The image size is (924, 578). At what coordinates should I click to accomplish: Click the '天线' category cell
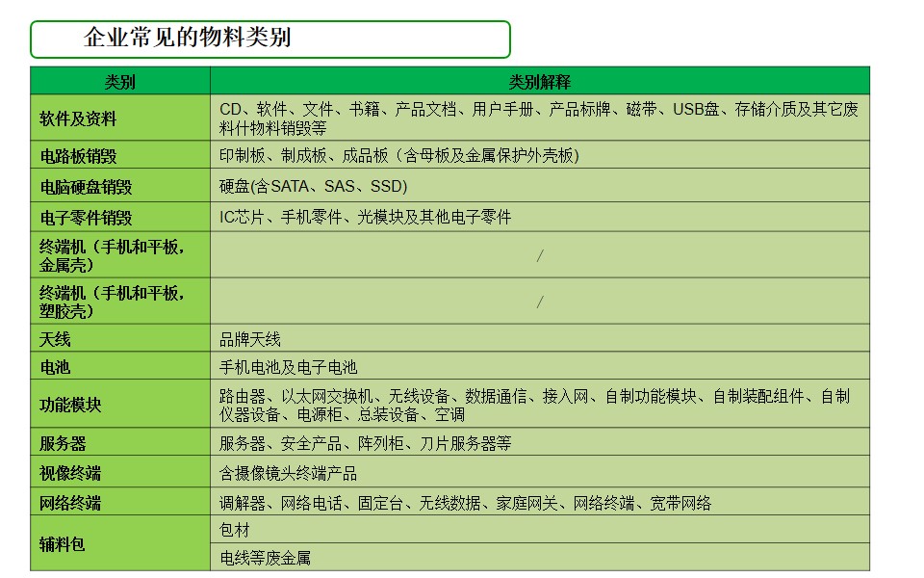120,338
